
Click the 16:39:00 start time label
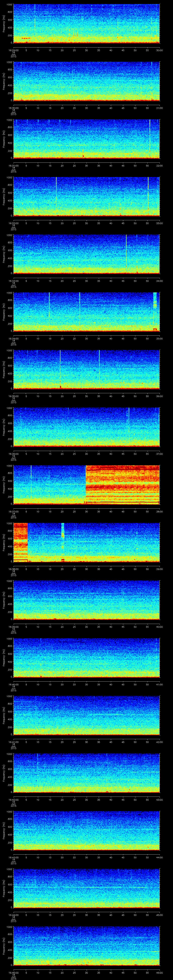point(13,627)
